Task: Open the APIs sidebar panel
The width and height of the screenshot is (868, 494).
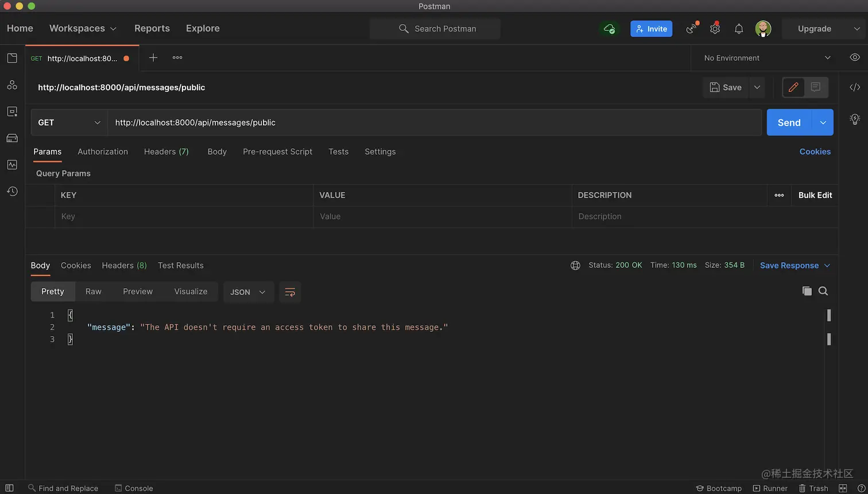Action: coord(12,84)
